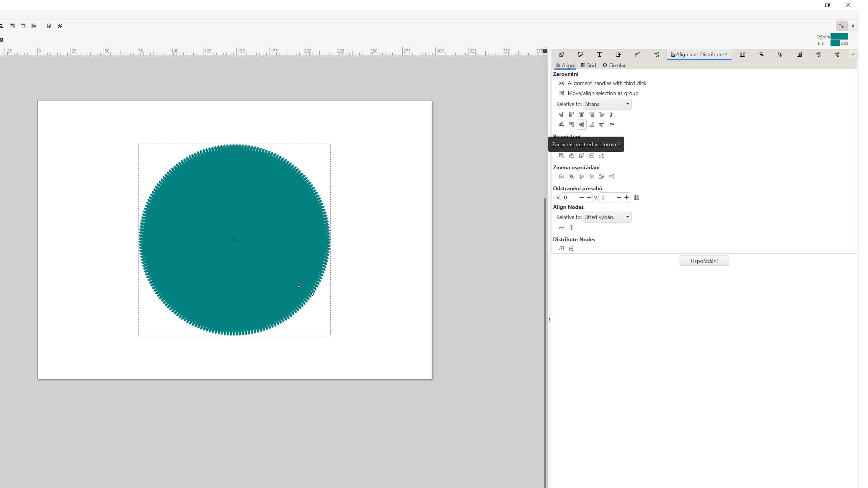The width and height of the screenshot is (868, 488).
Task: Click the Výplň fill color swatch
Action: (839, 36)
